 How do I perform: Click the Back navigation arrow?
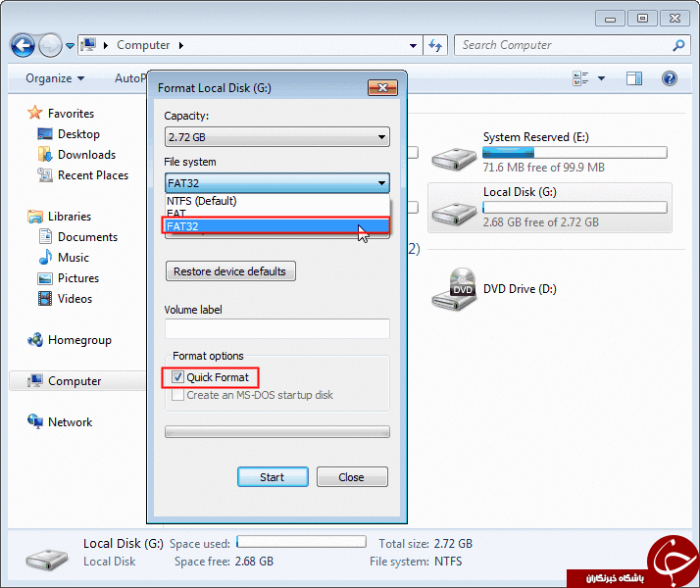(23, 45)
